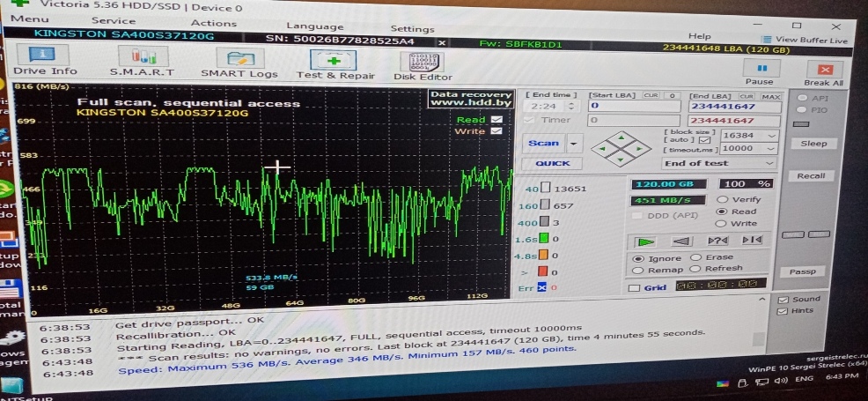Screen dimensions: 868x401
Task: Select the Verify radio button
Action: [x=721, y=199]
